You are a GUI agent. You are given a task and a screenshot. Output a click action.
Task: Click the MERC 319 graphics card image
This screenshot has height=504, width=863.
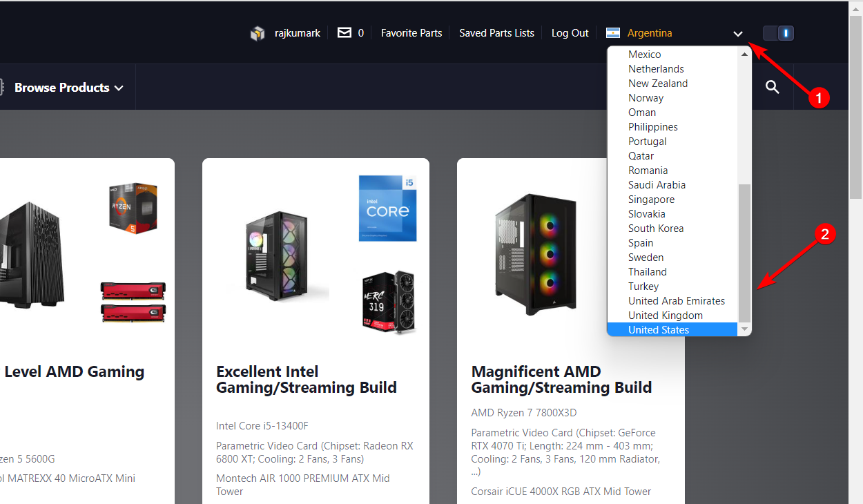pyautogui.click(x=389, y=302)
